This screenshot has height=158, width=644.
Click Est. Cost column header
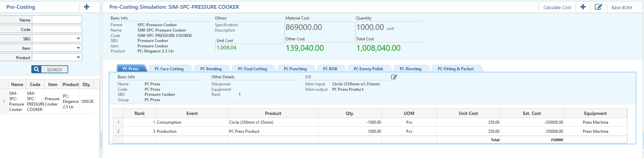[532, 113]
